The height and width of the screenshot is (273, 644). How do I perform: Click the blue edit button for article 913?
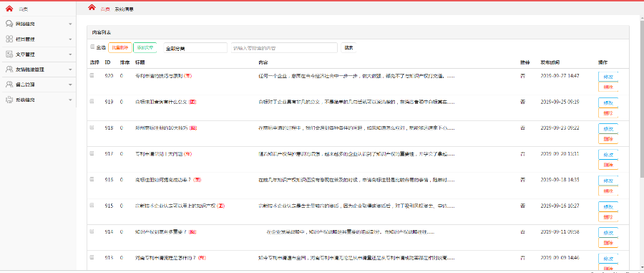click(x=608, y=259)
